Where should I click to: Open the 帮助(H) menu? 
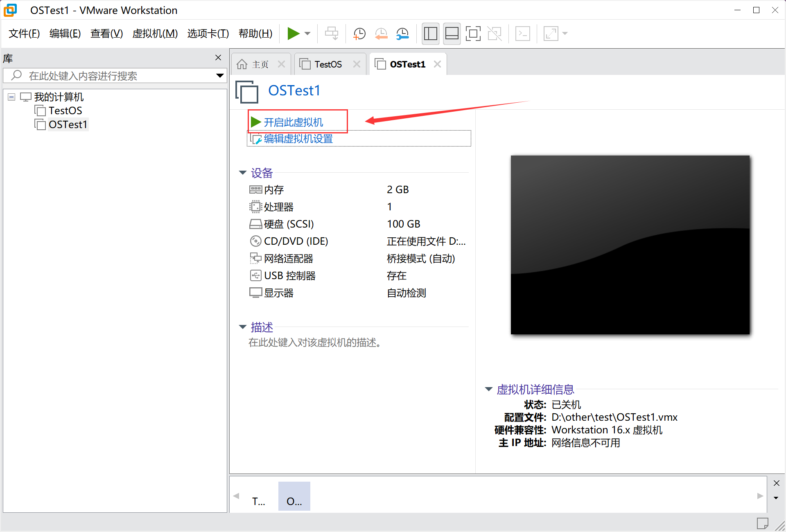[255, 34]
